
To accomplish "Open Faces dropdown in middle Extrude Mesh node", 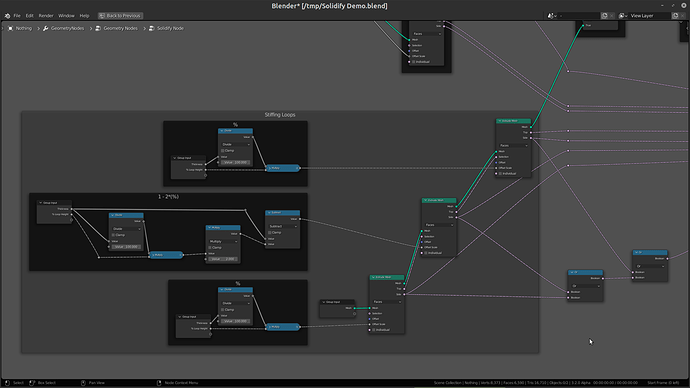I will (439, 225).
